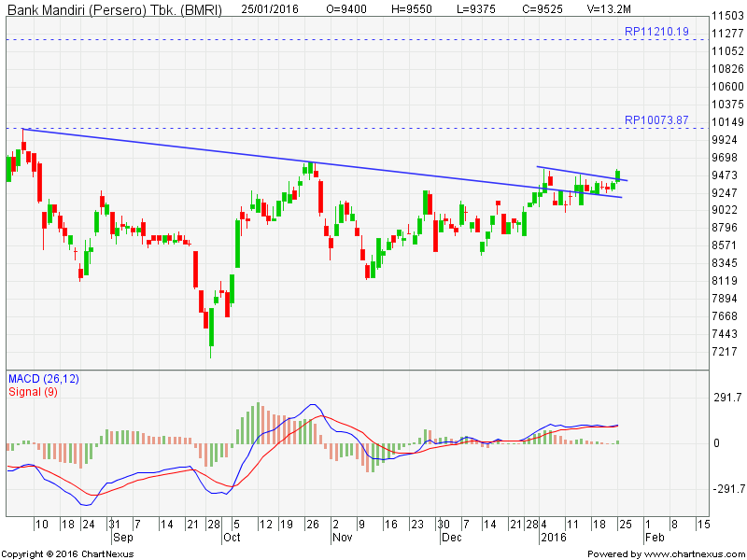This screenshot has width=747, height=560.
Task: Click the 23 date label on the time axis
Action: 417,525
